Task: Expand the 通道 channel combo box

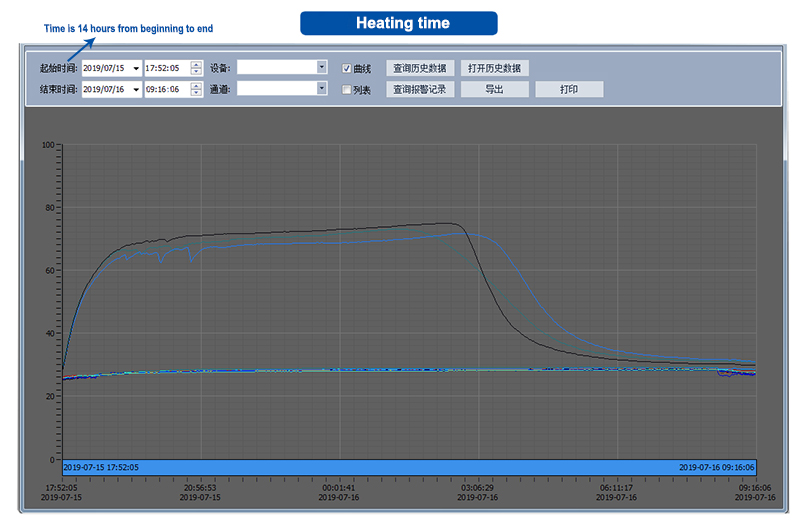Action: (x=321, y=88)
